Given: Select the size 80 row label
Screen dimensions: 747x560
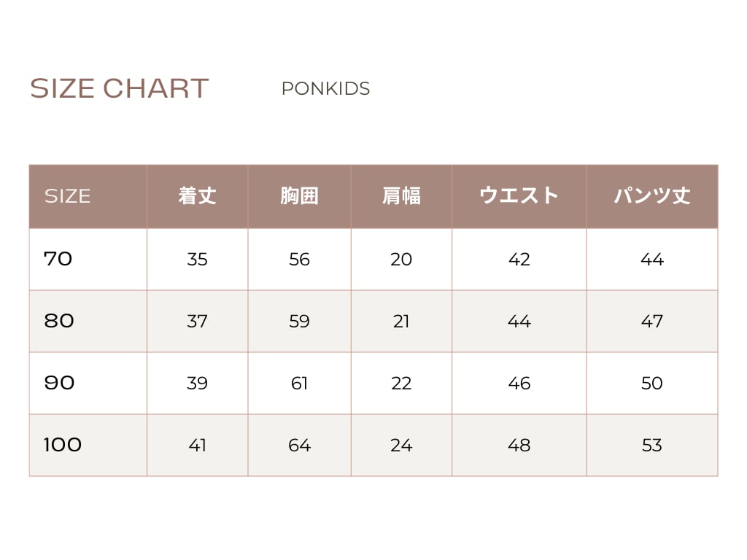Looking at the screenshot, I should [59, 321].
